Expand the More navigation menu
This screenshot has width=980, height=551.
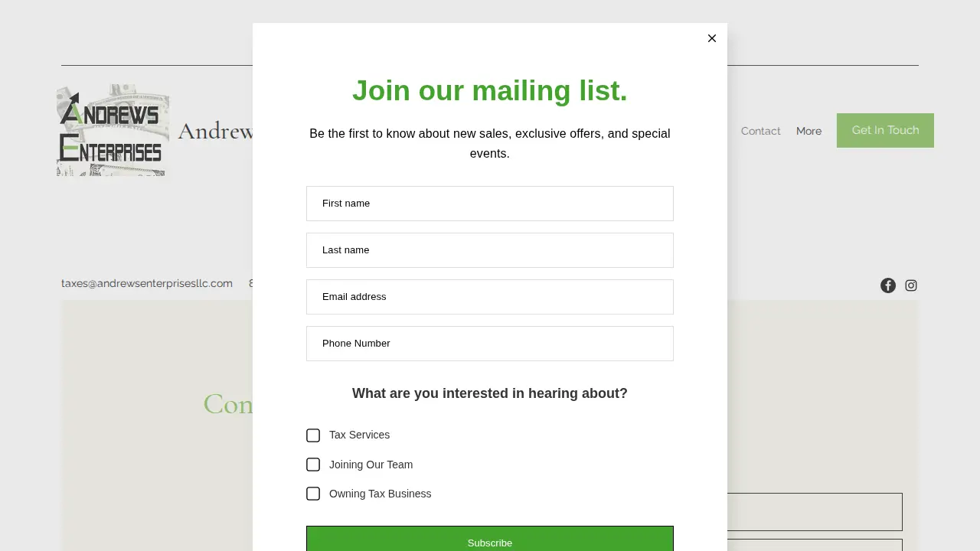click(808, 131)
